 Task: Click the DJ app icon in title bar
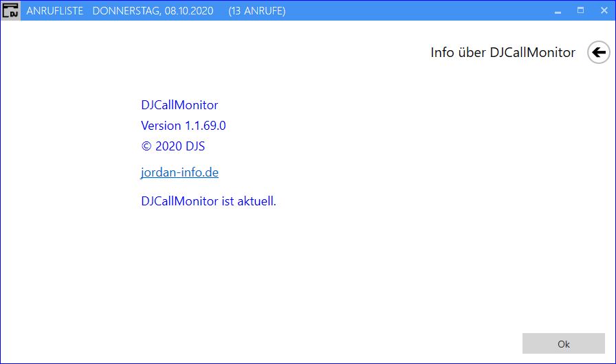click(x=10, y=10)
